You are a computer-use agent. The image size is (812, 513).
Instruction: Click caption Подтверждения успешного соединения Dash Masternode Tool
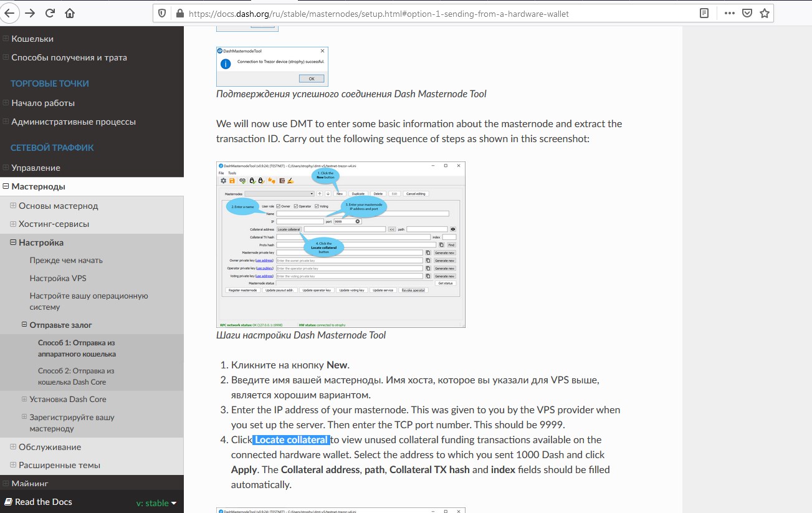click(351, 94)
